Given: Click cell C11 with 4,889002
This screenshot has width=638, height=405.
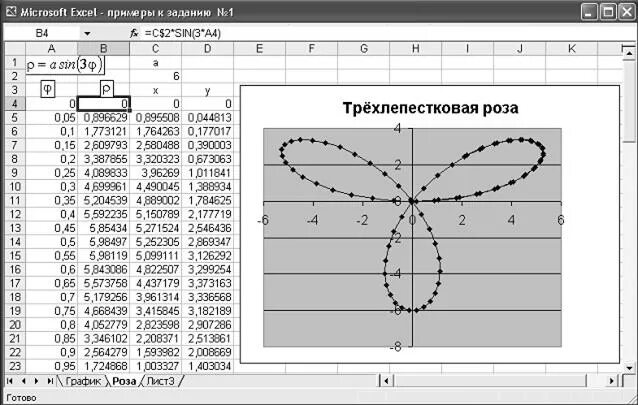Looking at the screenshot, I should point(155,200).
